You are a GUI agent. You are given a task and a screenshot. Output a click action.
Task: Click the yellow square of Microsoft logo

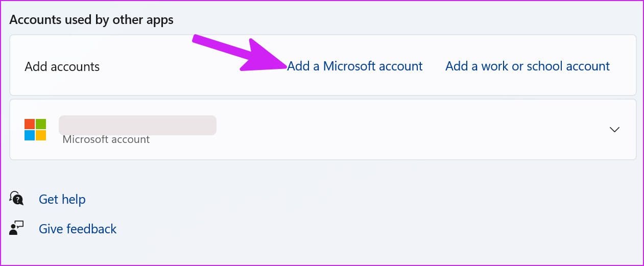(41, 135)
